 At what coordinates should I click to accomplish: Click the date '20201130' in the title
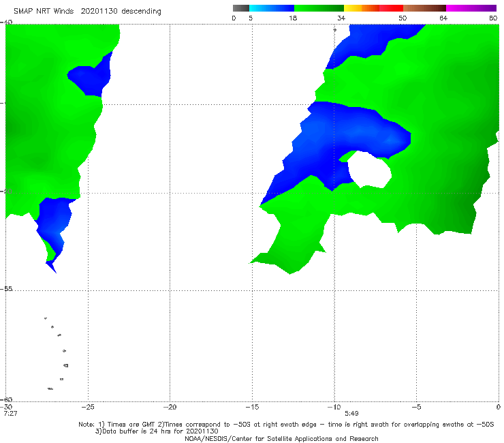(x=99, y=12)
